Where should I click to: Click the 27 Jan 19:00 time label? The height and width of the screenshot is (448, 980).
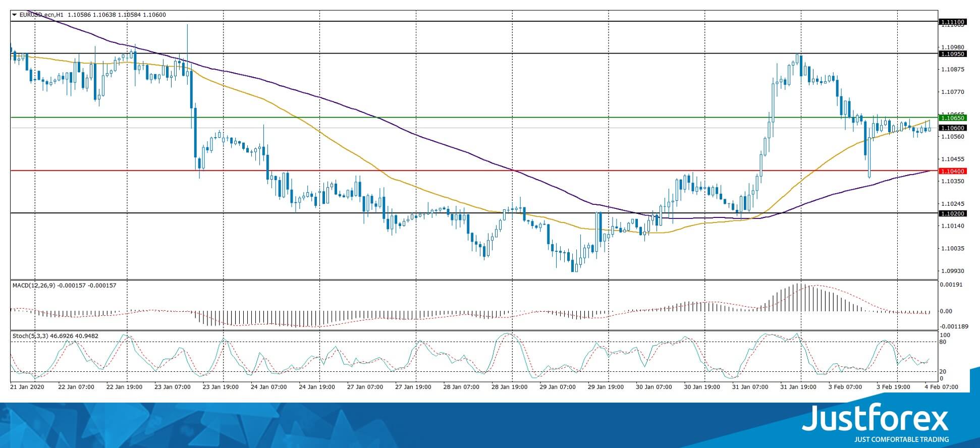pos(413,387)
